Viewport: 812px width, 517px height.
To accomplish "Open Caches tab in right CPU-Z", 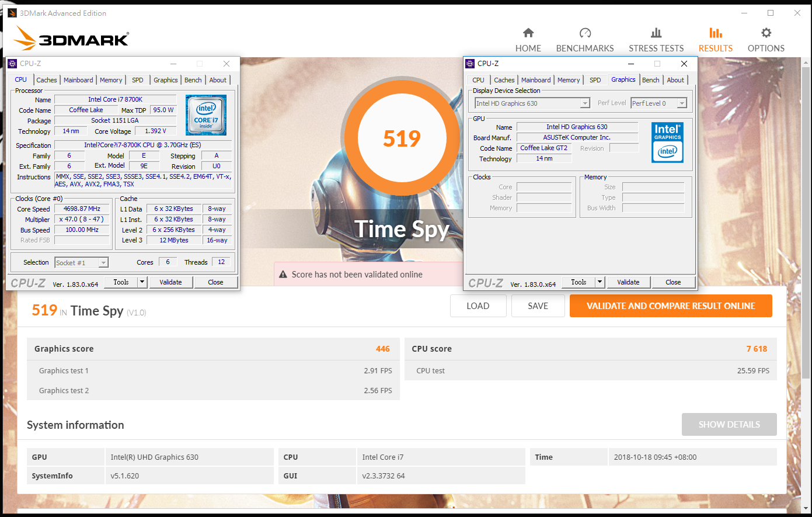I will coord(504,80).
